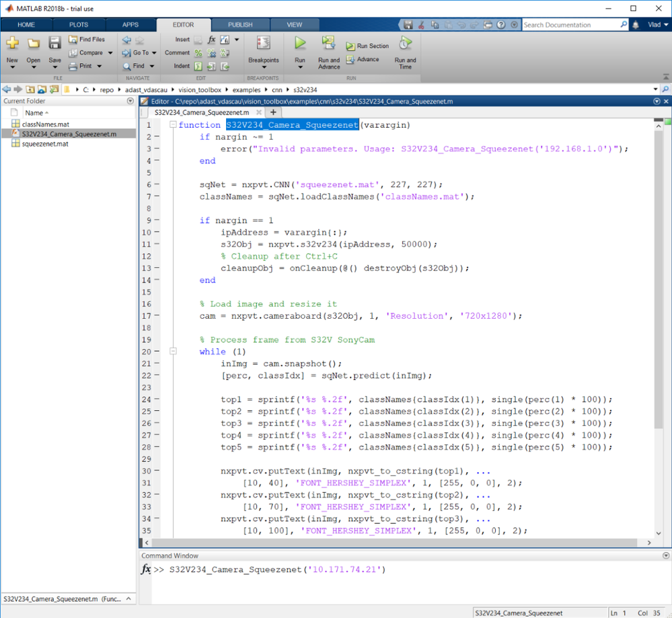Image resolution: width=672 pixels, height=618 pixels.
Task: Set breakpoint on line 21 dash
Action: tap(157, 363)
